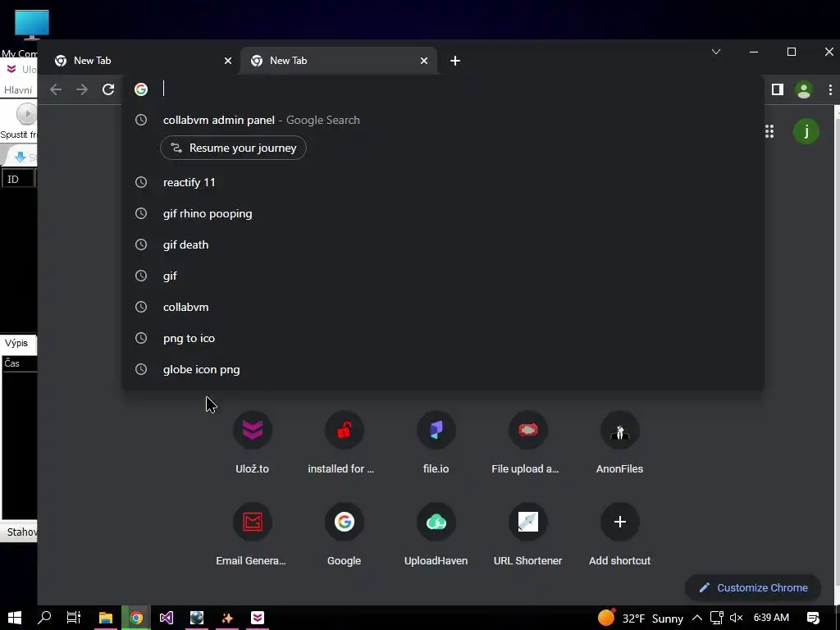The image size is (840, 630).
Task: Select 'collabvm' history suggestion
Action: pyautogui.click(x=442, y=307)
